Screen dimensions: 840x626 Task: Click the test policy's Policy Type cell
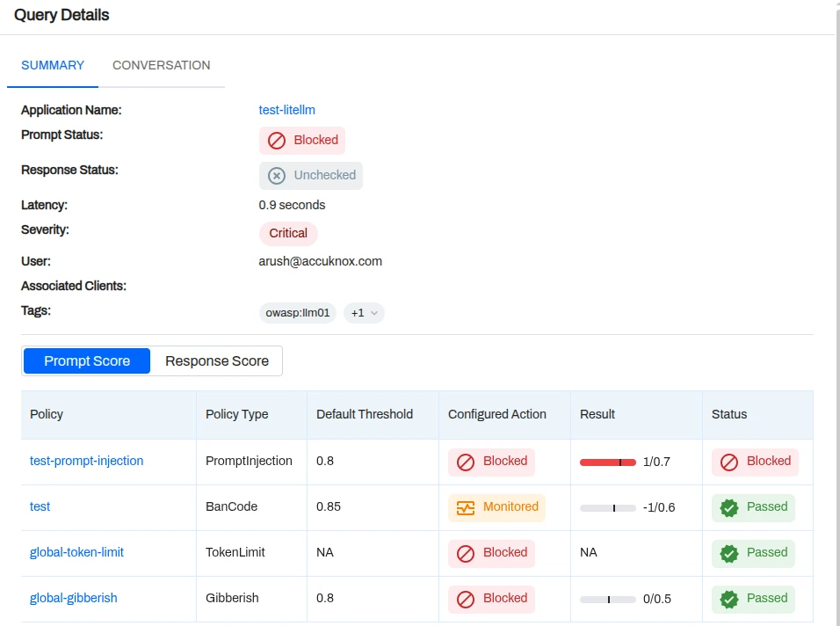coord(231,506)
